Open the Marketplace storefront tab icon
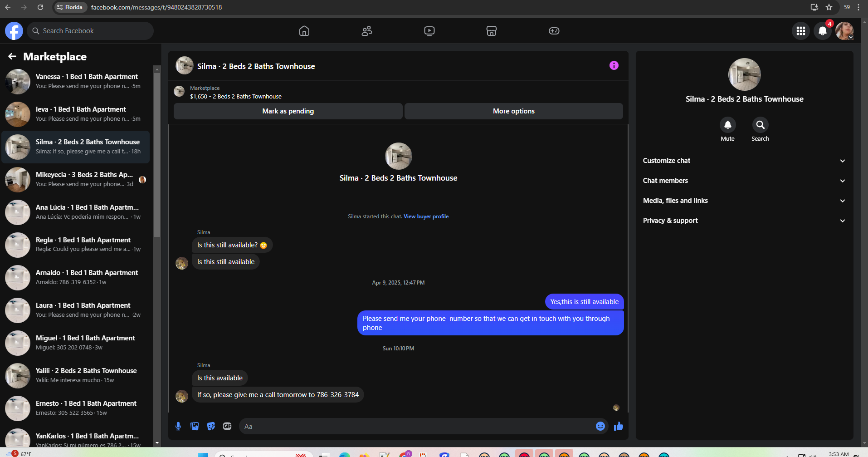 pyautogui.click(x=492, y=31)
